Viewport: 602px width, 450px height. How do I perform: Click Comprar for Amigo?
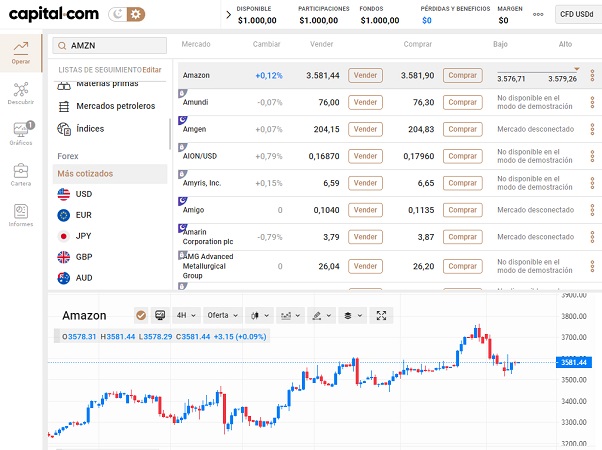463,210
